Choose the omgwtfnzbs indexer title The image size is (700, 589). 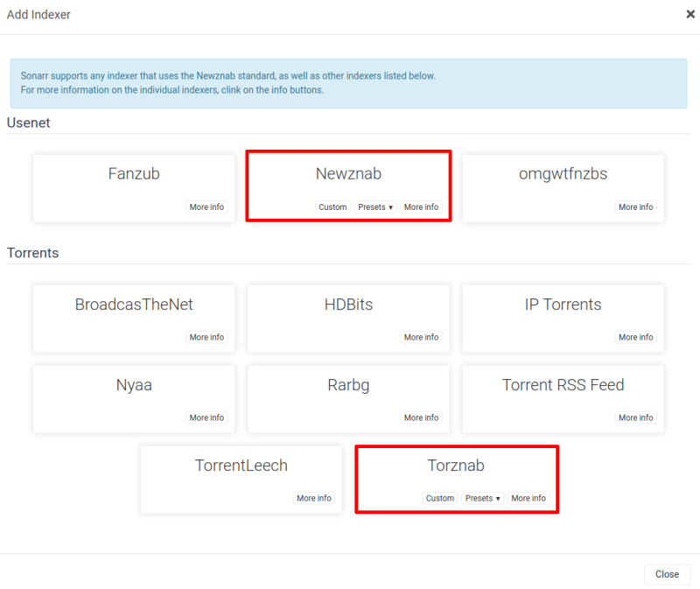(563, 173)
